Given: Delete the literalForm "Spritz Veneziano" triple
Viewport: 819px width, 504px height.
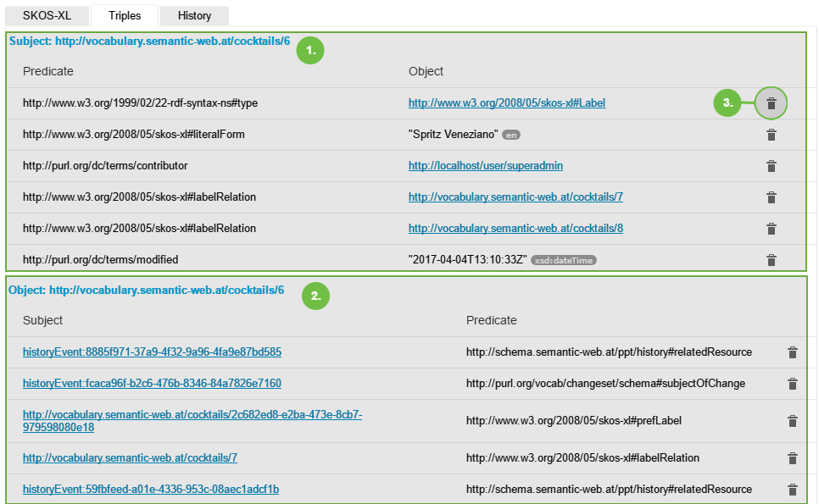Looking at the screenshot, I should click(771, 135).
